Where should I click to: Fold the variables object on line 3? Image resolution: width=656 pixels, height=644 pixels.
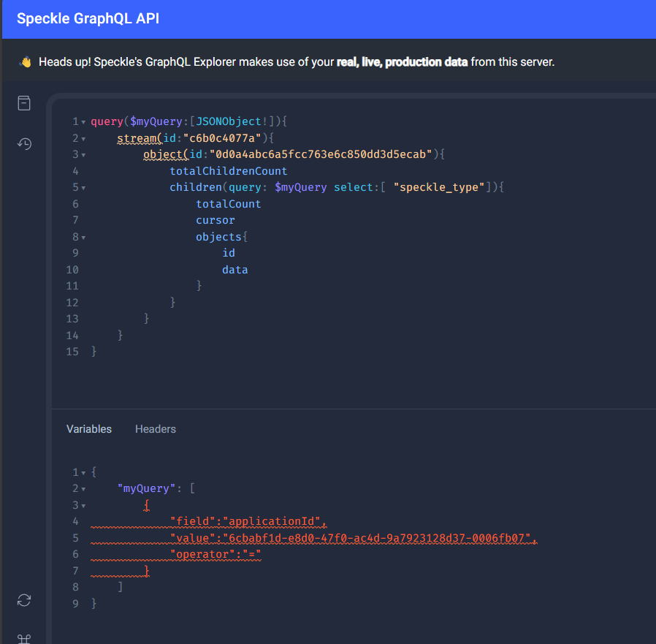tap(83, 506)
